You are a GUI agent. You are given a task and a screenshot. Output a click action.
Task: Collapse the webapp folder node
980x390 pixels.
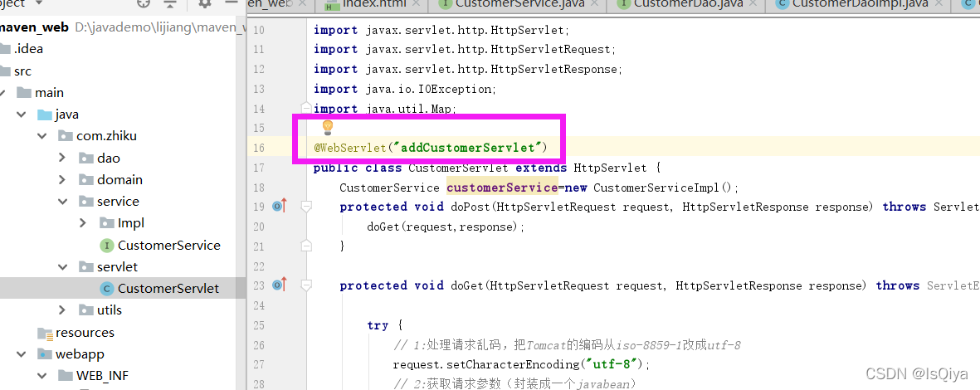pyautogui.click(x=22, y=354)
